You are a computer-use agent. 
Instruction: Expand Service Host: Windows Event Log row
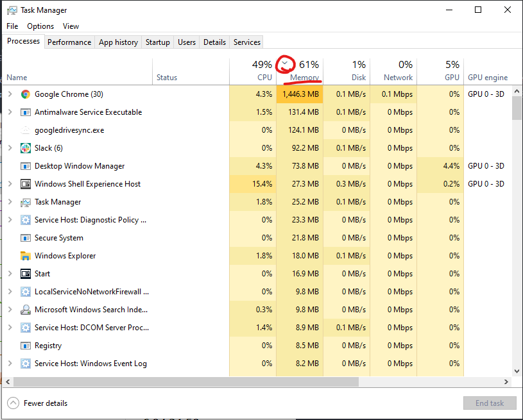click(10, 364)
